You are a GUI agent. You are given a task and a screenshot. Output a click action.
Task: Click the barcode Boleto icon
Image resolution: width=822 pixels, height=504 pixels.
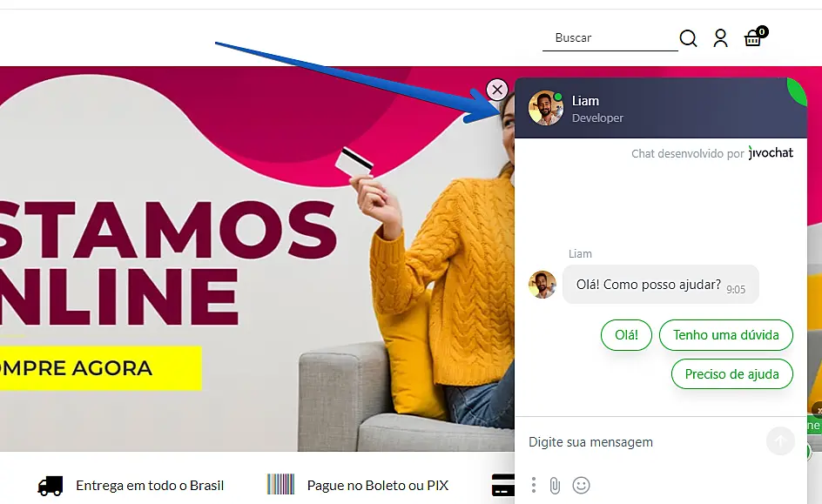[280, 485]
